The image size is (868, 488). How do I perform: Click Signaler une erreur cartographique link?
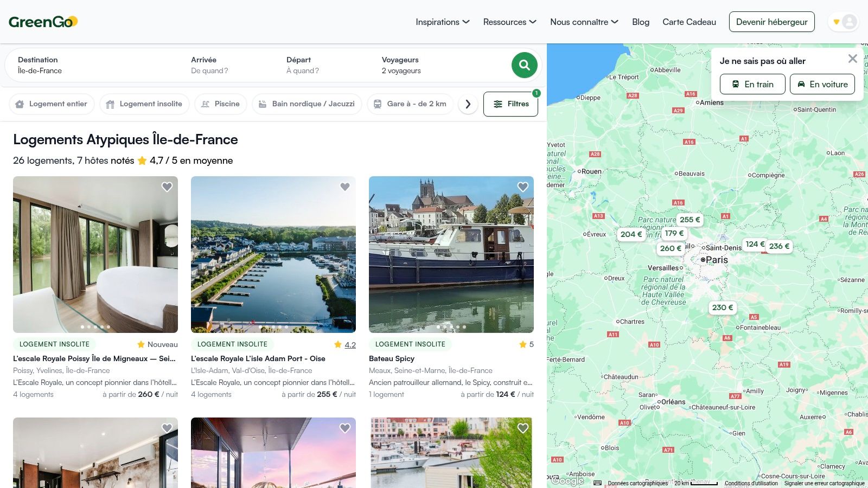825,483
